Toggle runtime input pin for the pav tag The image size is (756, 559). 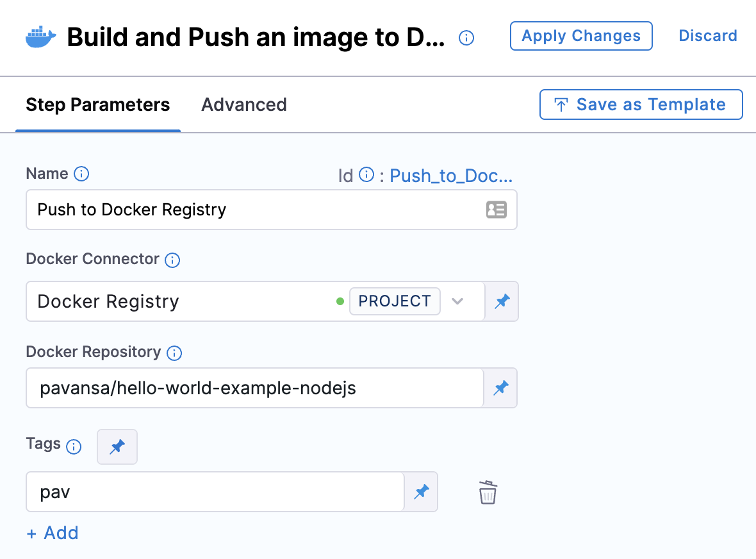point(422,492)
